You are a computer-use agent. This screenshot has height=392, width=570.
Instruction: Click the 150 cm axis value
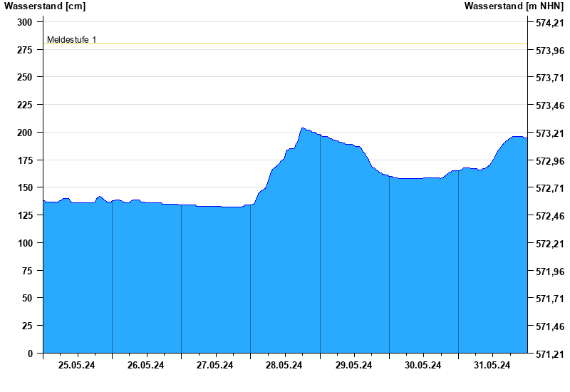pyautogui.click(x=25, y=187)
